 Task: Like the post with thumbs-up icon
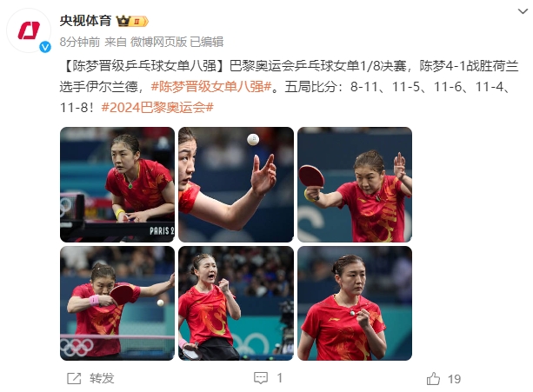point(433,379)
